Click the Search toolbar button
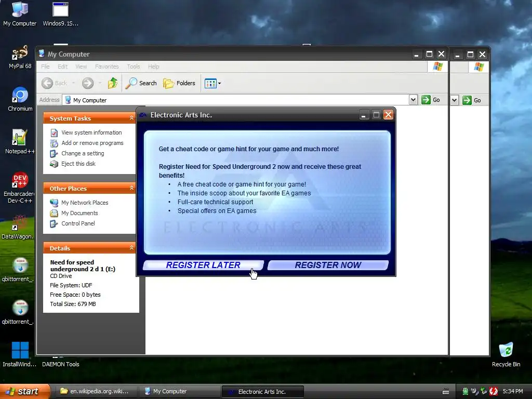Screen dimensions: 532x399 tap(141, 83)
